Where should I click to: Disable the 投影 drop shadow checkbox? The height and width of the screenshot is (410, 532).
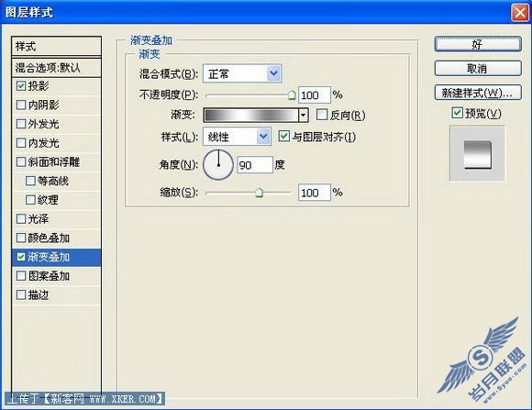tap(21, 85)
